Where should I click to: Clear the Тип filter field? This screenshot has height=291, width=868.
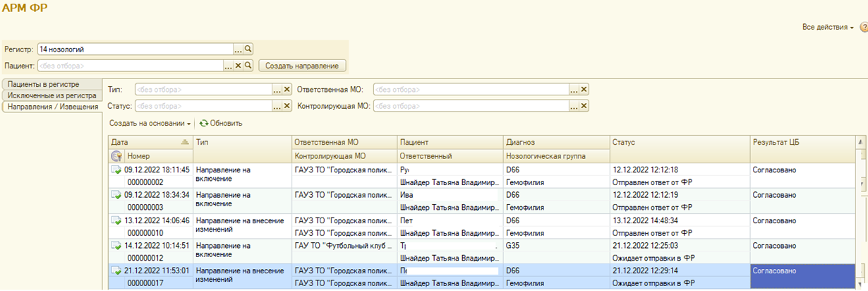click(x=287, y=90)
